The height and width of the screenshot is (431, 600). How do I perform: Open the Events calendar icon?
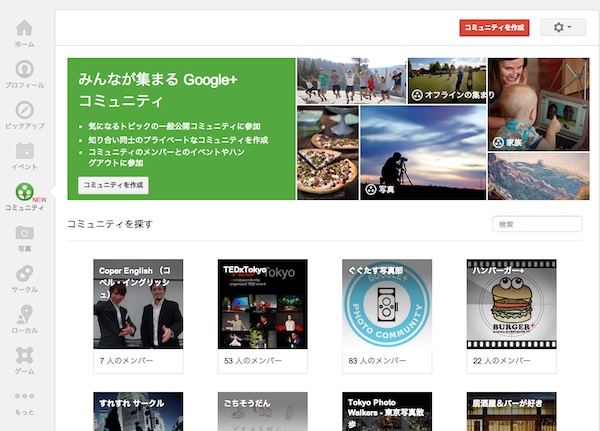[25, 151]
